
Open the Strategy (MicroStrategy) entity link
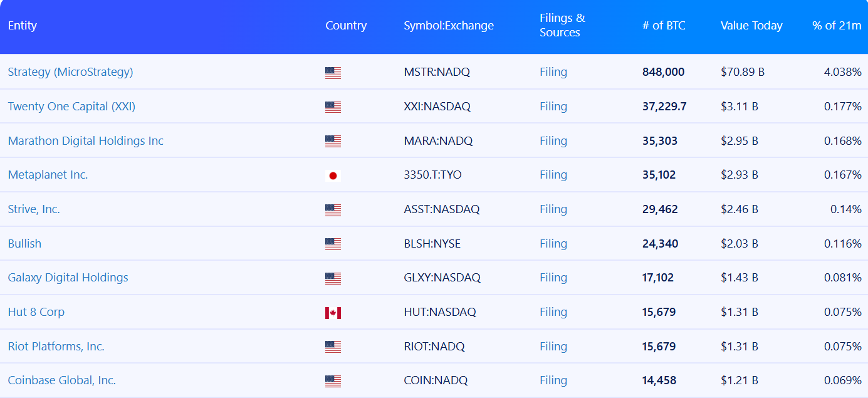click(70, 72)
